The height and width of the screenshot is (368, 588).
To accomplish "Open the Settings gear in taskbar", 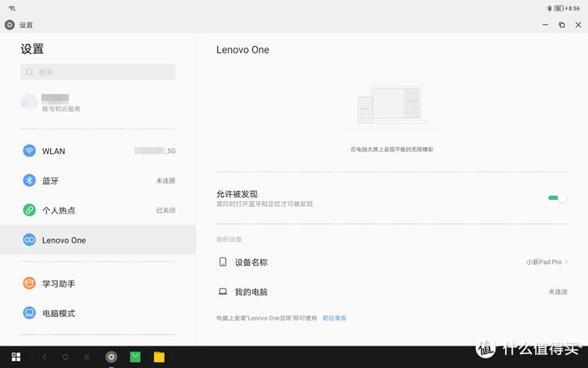I will (112, 357).
